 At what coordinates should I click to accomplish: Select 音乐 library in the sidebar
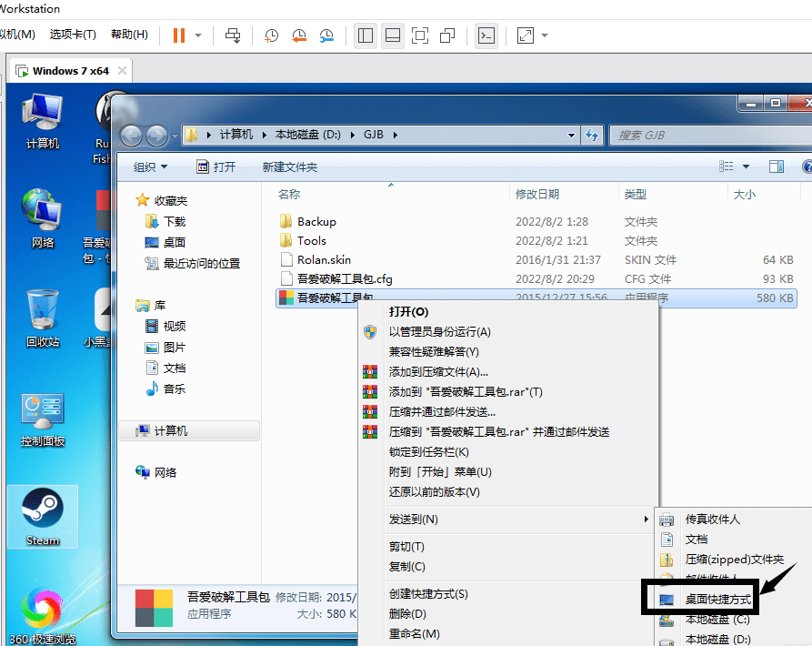(x=165, y=389)
